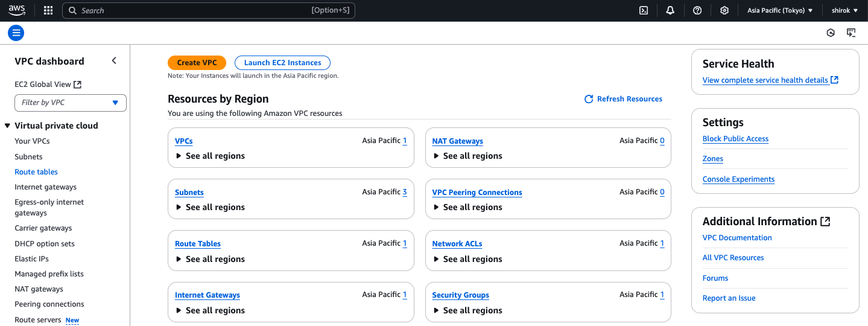The width and height of the screenshot is (868, 326).
Task: Open the Network ACLs card link
Action: click(457, 244)
